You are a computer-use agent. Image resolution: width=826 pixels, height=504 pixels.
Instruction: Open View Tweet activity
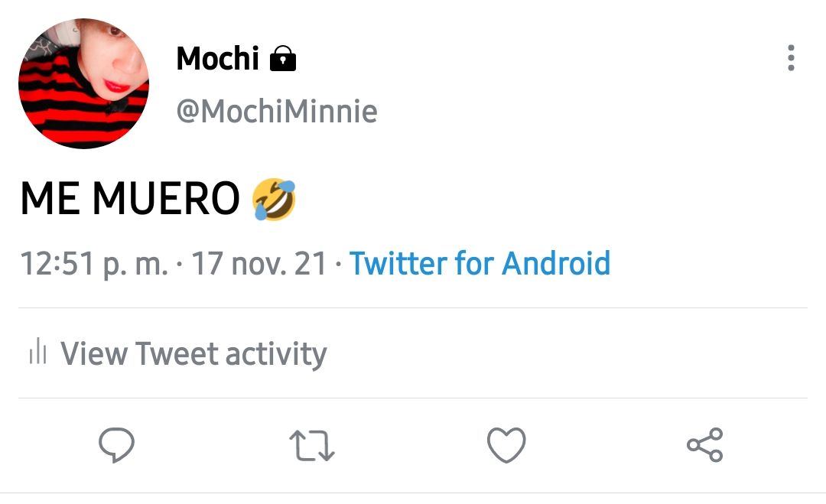(x=178, y=353)
